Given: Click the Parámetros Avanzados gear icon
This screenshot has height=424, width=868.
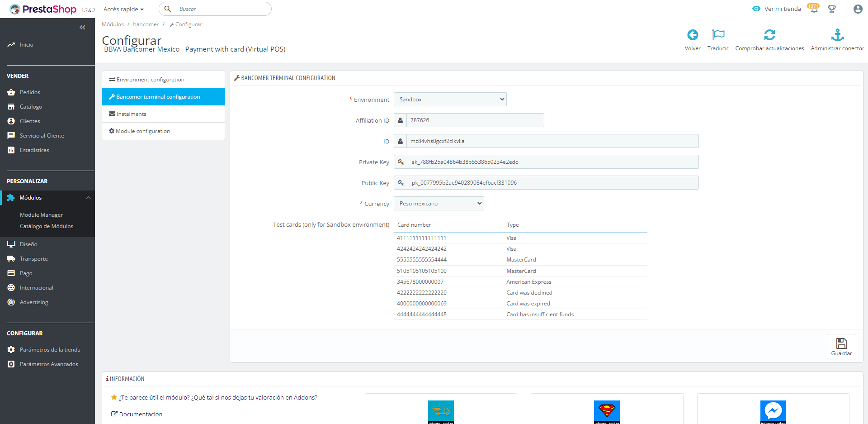Looking at the screenshot, I should pos(11,364).
